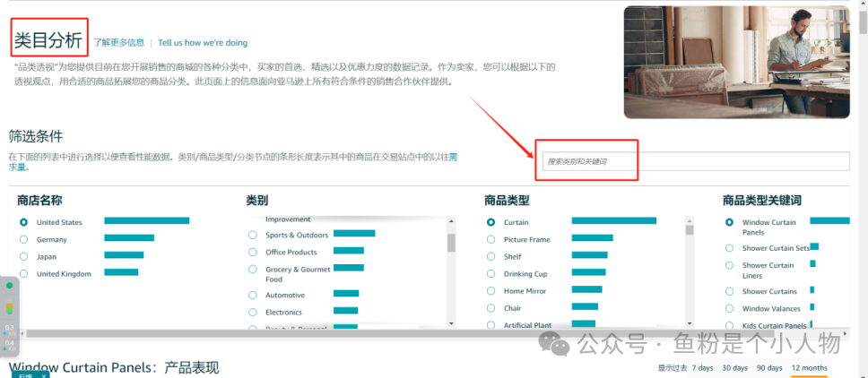Click the 0.4 K/s download speed indicator

[x=9, y=346]
